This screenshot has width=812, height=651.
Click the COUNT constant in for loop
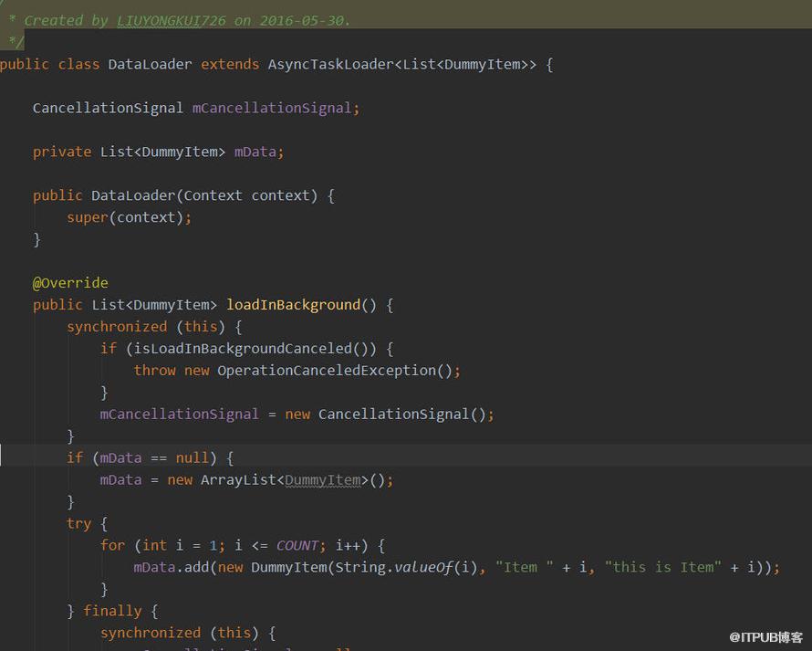297,545
